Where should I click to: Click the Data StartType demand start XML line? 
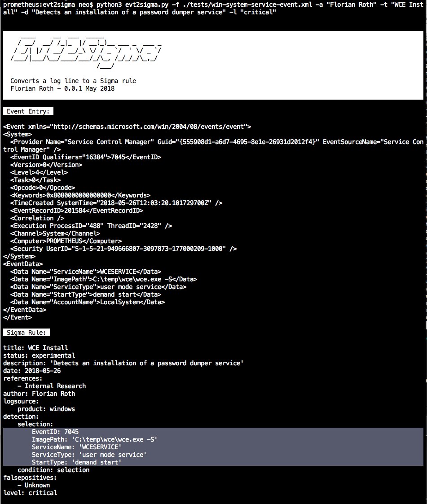[85, 294]
